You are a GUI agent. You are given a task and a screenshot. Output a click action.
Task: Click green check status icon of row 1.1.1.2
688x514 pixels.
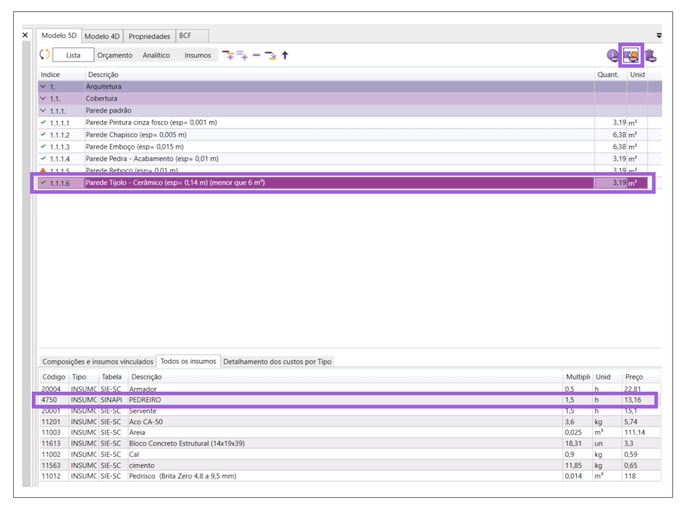(43, 134)
